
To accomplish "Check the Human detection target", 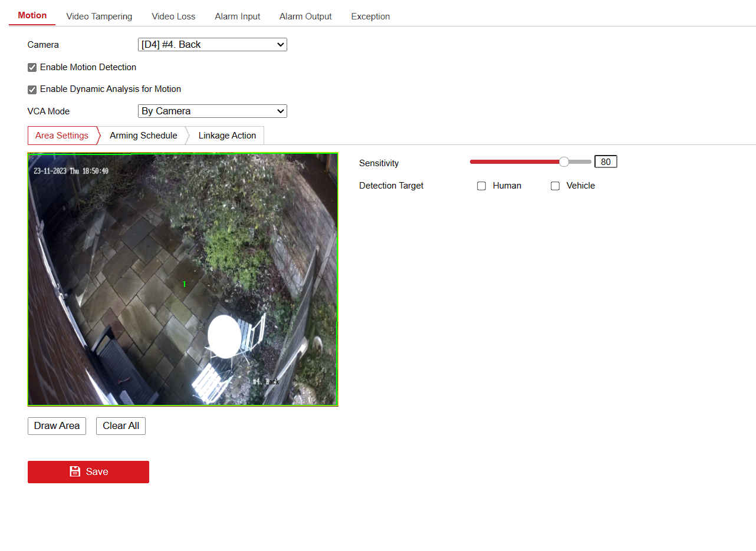I will (482, 186).
